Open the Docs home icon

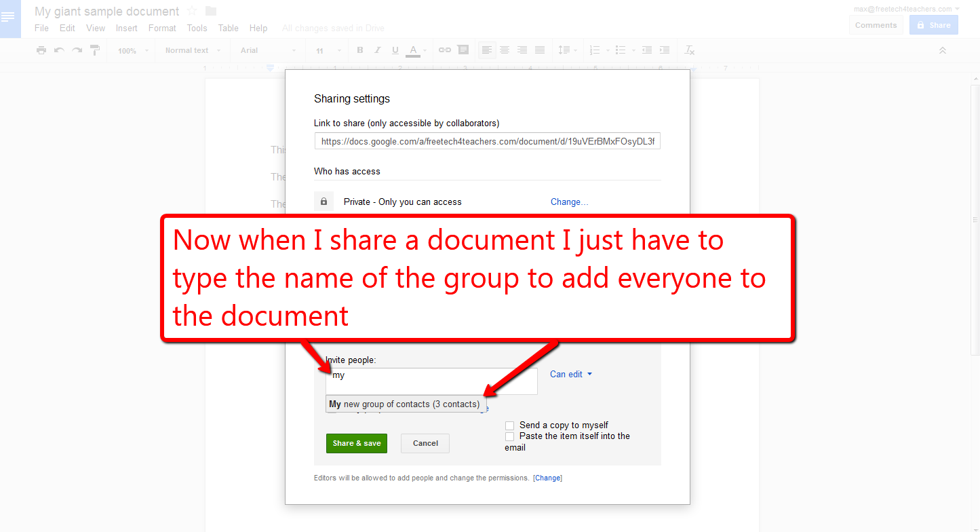click(9, 18)
